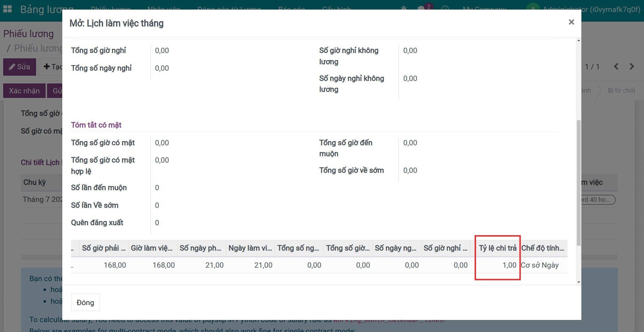This screenshot has height=332, width=644.
Task: Click Ngày làm việc column header
Action: (250, 248)
